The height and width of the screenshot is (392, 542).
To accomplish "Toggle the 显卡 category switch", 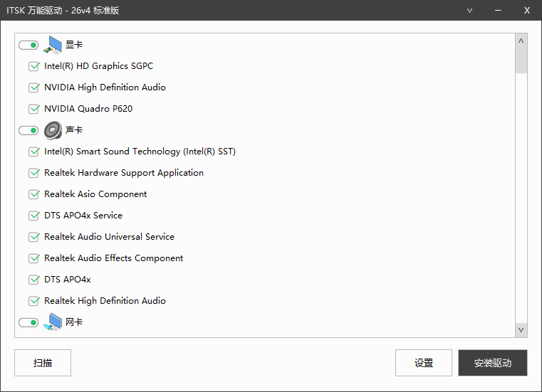I will [x=28, y=46].
